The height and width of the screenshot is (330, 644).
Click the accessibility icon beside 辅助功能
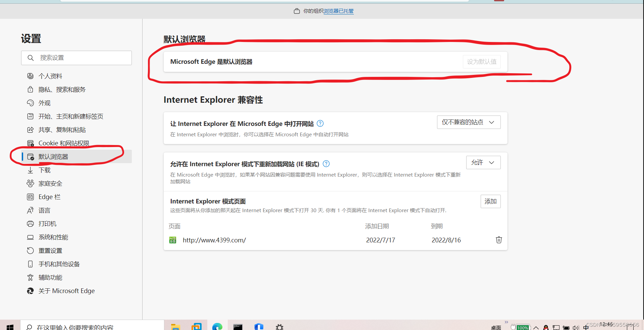point(30,277)
